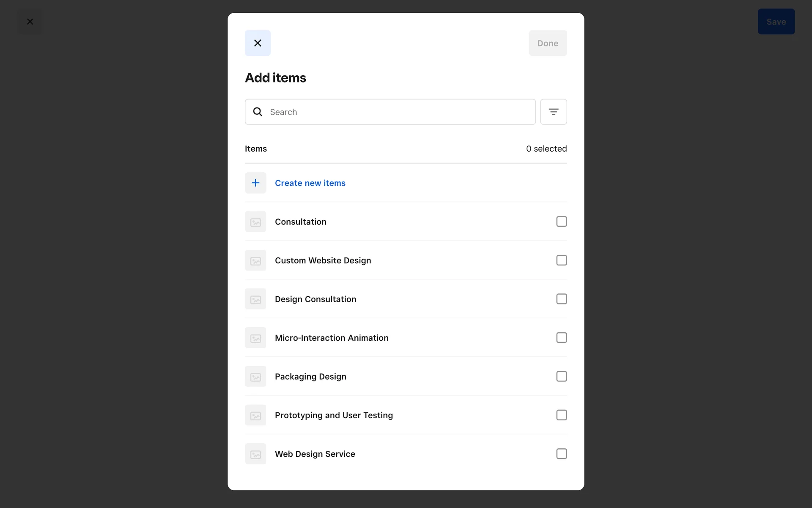Select the Custom Website Design checkbox

tap(561, 260)
